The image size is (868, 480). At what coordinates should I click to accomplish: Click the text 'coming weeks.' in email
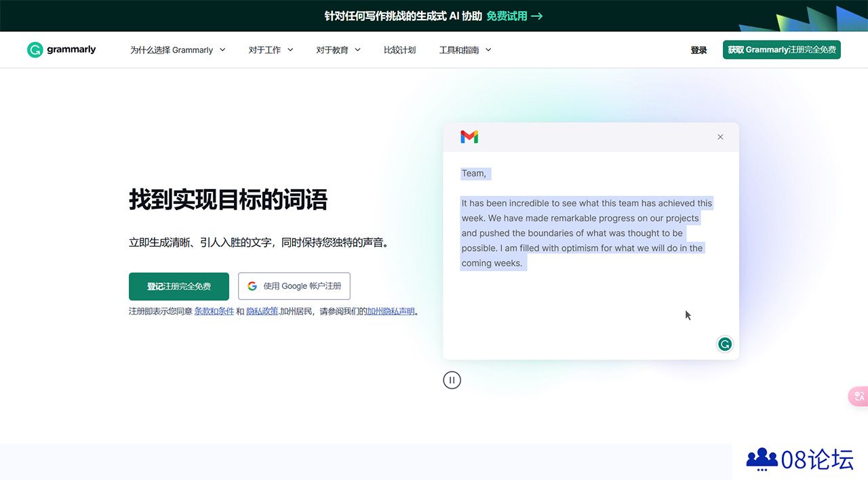492,263
